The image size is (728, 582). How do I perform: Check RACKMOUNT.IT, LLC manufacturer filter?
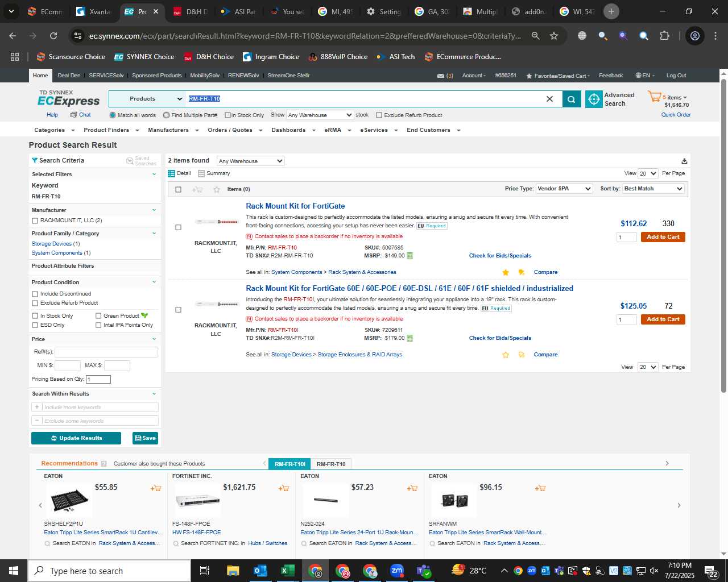35,221
